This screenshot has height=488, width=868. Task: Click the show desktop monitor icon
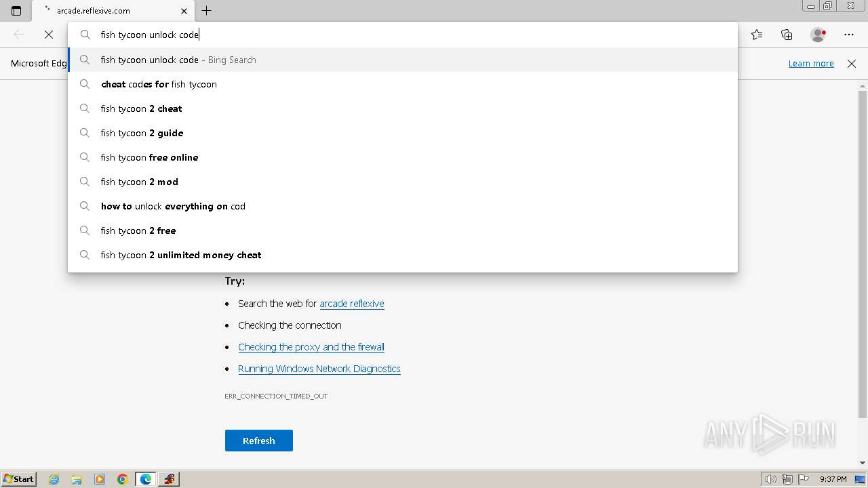[860, 479]
